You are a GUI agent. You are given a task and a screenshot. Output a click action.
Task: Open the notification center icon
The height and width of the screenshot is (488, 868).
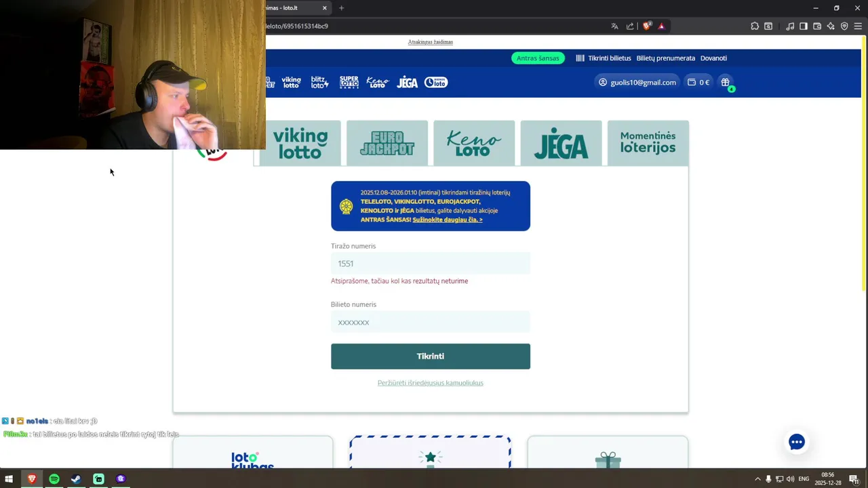pyautogui.click(x=854, y=479)
